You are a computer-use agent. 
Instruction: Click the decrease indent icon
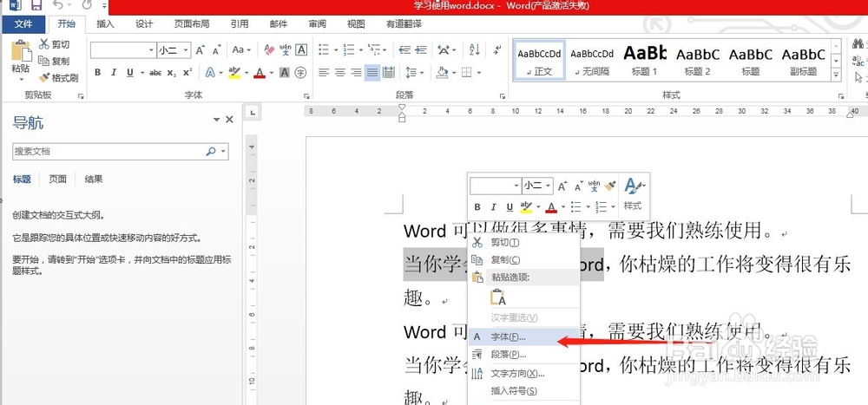pos(404,49)
